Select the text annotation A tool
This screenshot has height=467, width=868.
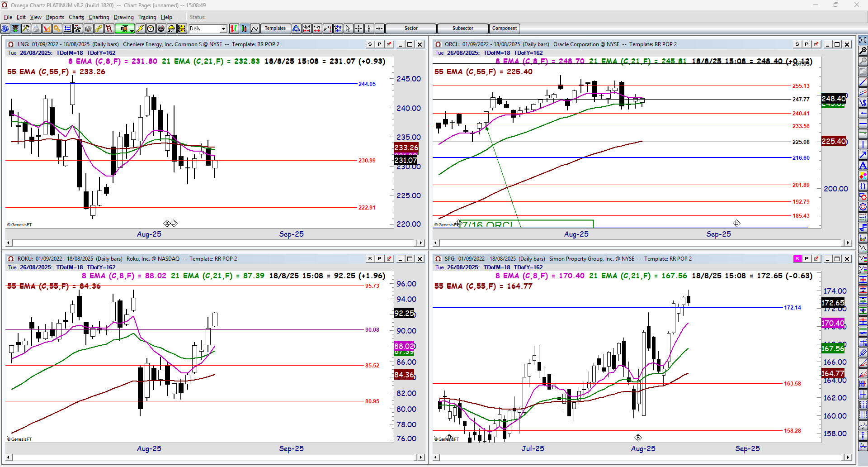pos(863,165)
